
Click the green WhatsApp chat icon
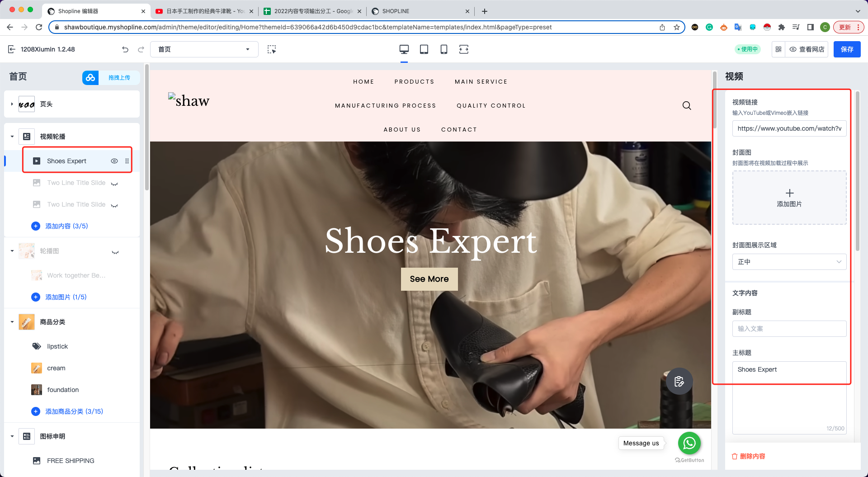click(x=689, y=443)
